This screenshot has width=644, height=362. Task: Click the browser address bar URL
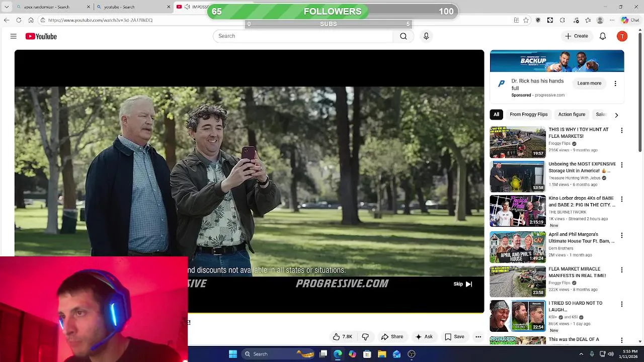coord(100,20)
